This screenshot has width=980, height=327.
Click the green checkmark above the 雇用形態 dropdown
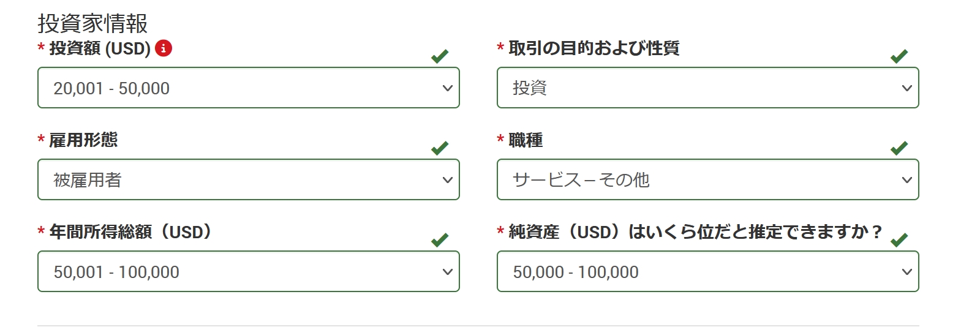pos(440,148)
